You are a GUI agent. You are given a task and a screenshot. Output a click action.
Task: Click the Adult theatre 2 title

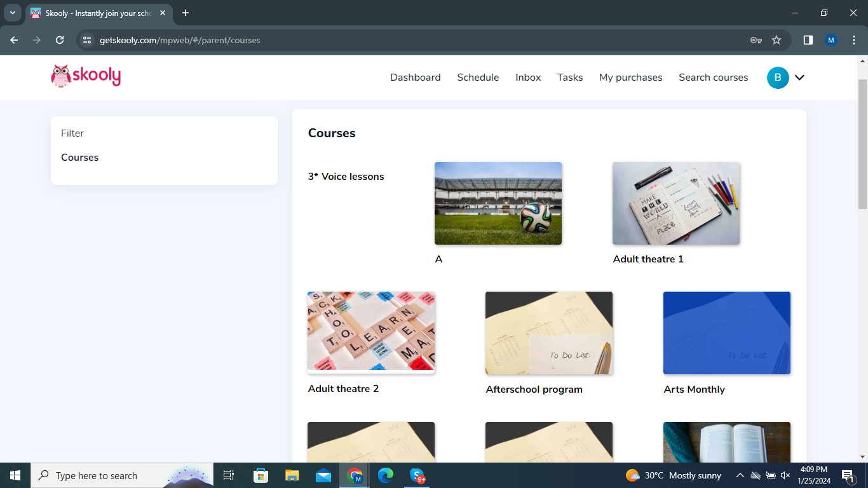[344, 389]
